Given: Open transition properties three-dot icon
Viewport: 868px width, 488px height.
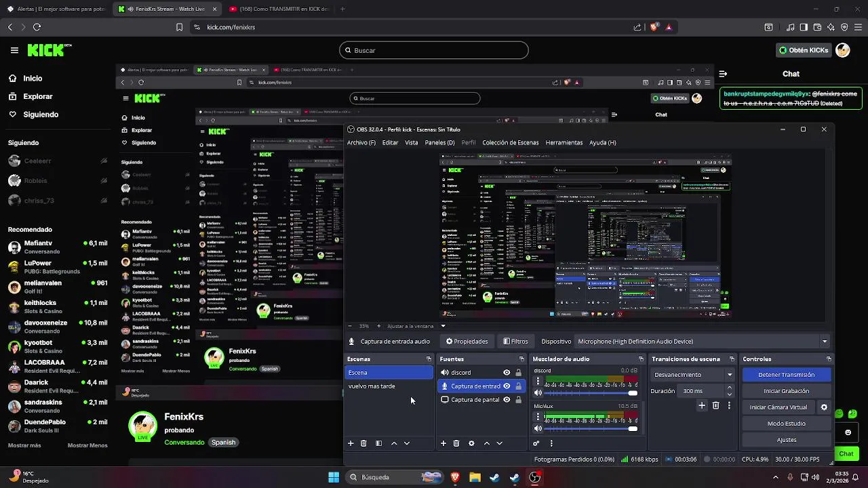Looking at the screenshot, I should tap(729, 405).
